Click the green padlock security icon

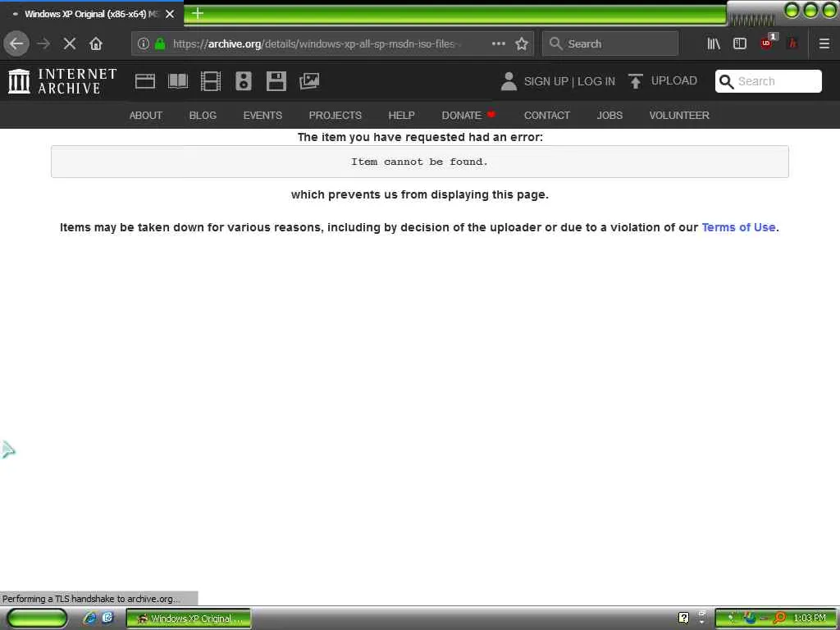(160, 43)
